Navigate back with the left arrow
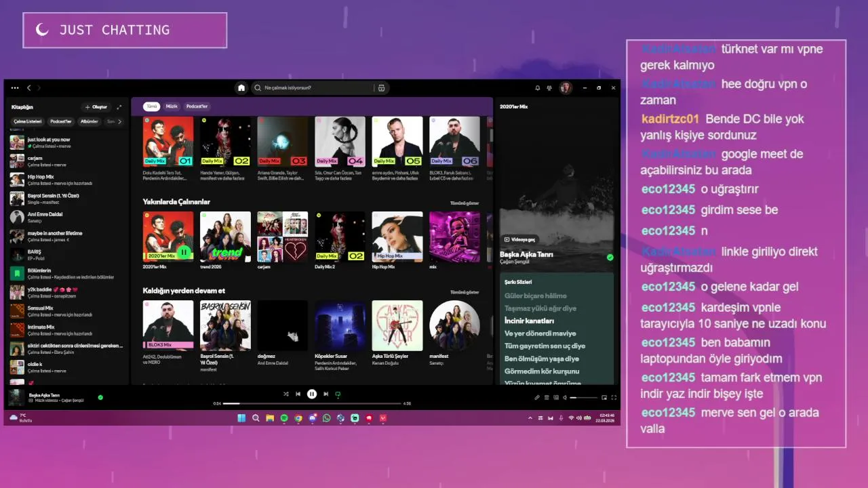The image size is (868, 488). [x=28, y=87]
